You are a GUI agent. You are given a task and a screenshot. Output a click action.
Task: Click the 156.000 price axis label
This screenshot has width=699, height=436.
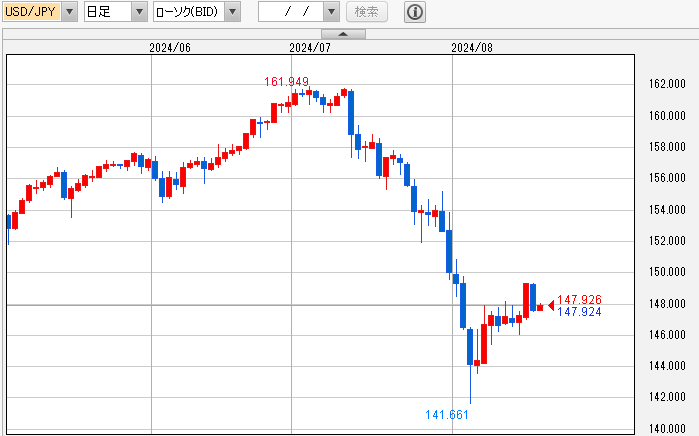point(667,178)
